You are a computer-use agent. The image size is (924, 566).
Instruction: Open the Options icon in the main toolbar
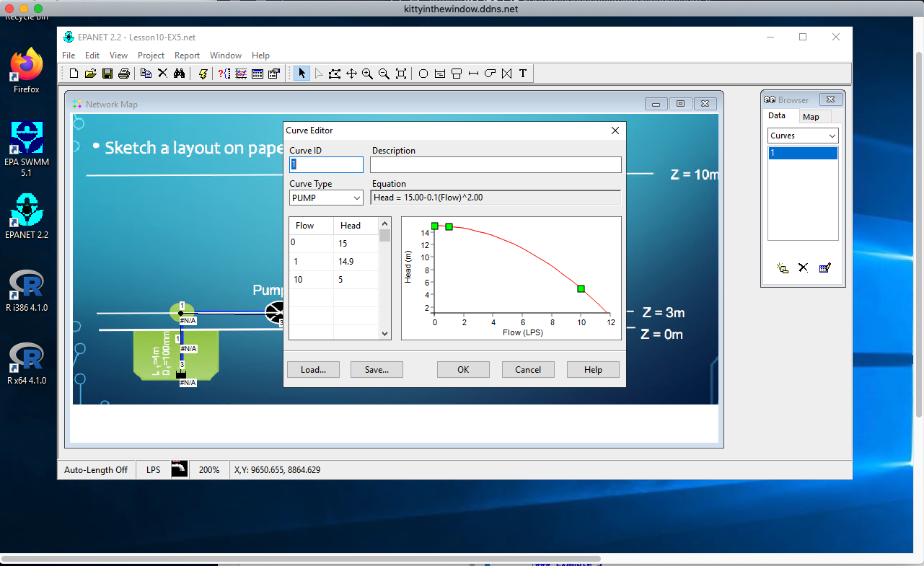coord(274,74)
